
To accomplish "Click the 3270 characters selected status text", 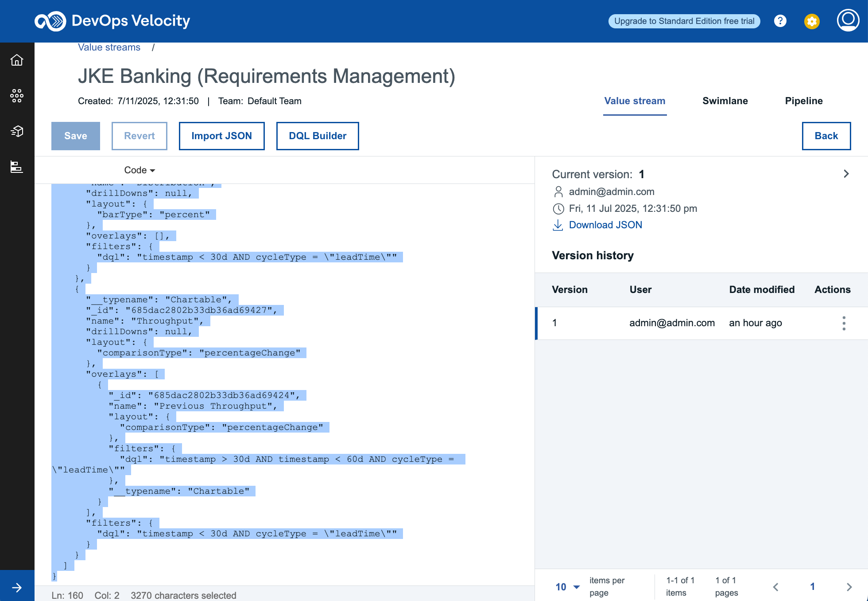I will pos(183,595).
